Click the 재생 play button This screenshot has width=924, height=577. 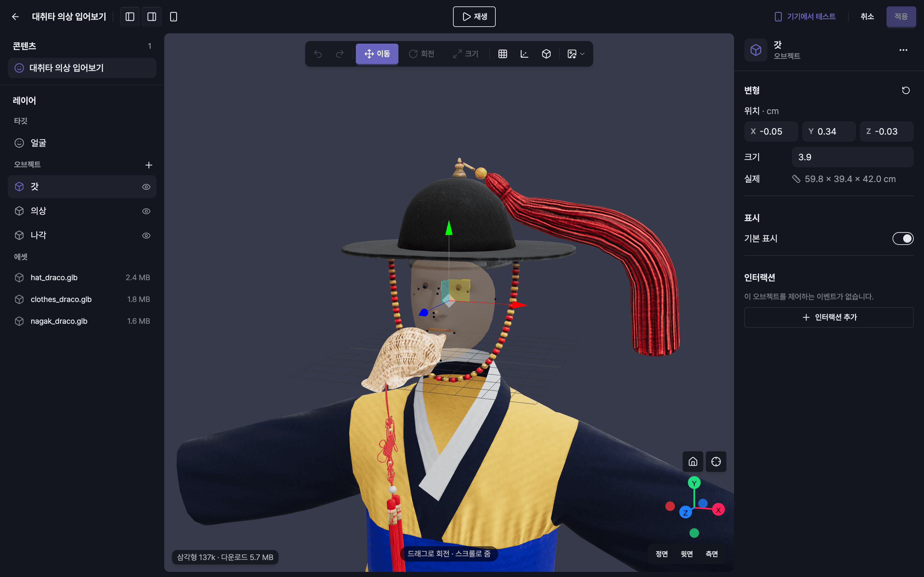[474, 17]
